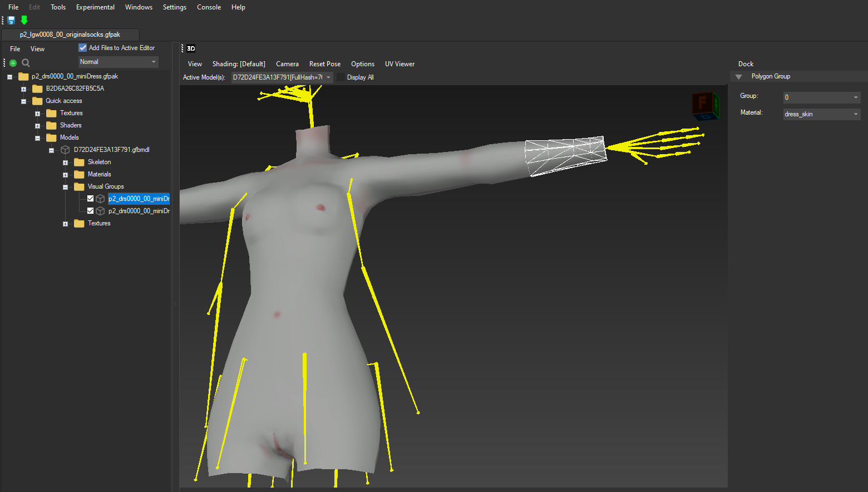
Task: Click the green add file icon
Action: pos(13,63)
